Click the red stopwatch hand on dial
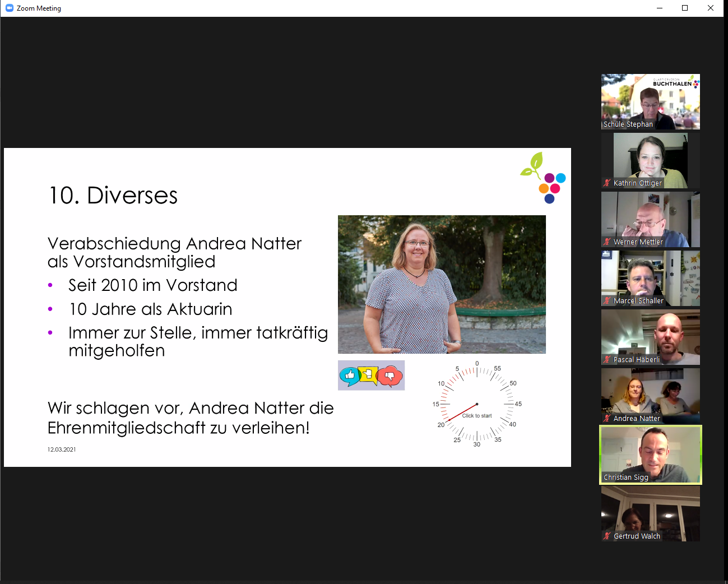This screenshot has height=584, width=728. click(462, 412)
